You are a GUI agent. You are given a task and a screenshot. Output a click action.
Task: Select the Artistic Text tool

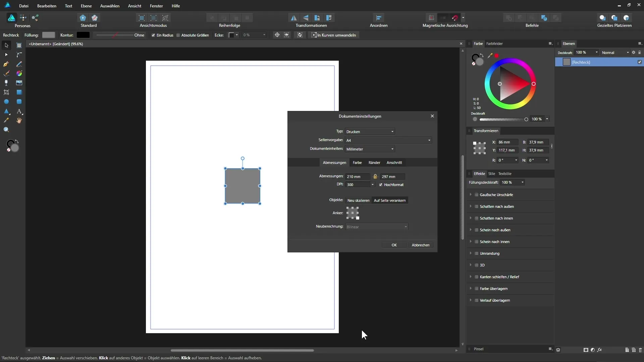[x=19, y=111]
